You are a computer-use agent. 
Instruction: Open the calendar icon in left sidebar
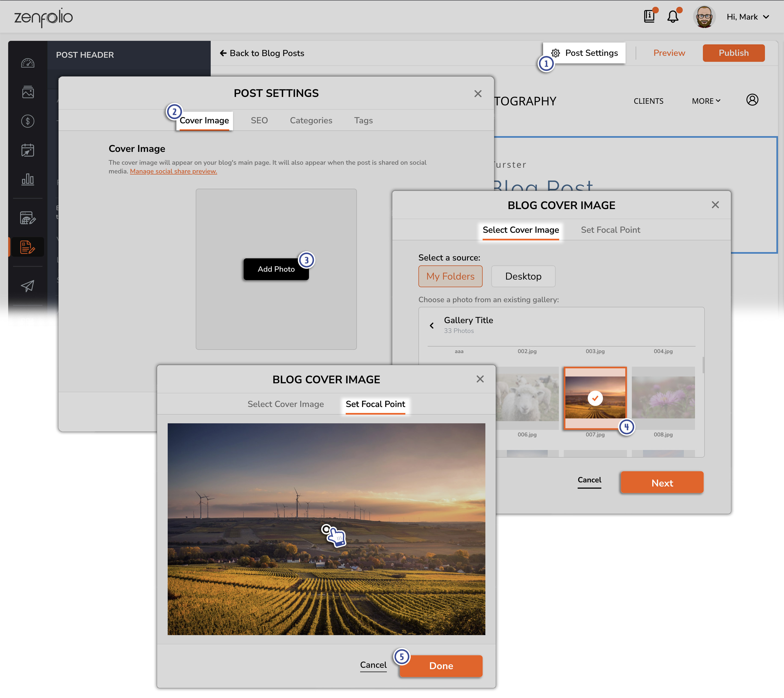tap(27, 150)
